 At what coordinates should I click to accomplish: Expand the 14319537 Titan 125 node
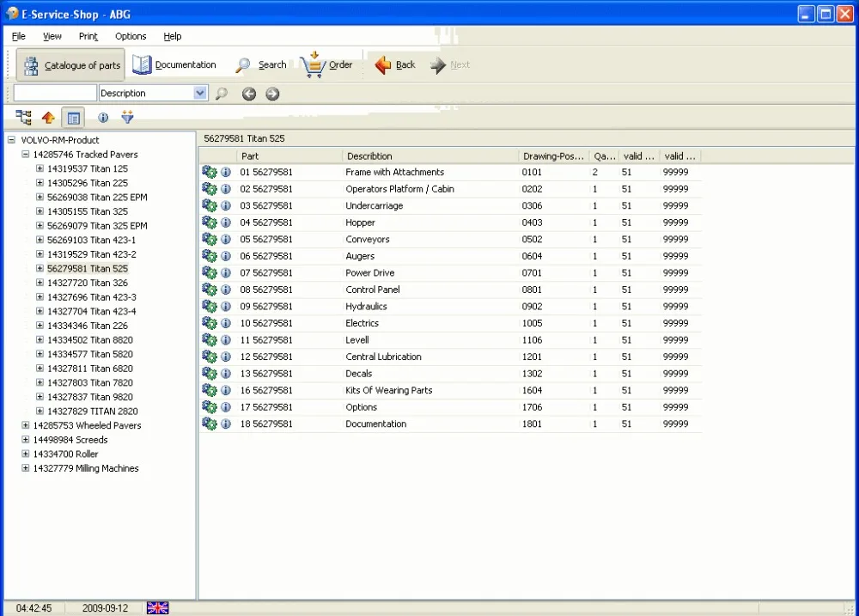coord(40,168)
